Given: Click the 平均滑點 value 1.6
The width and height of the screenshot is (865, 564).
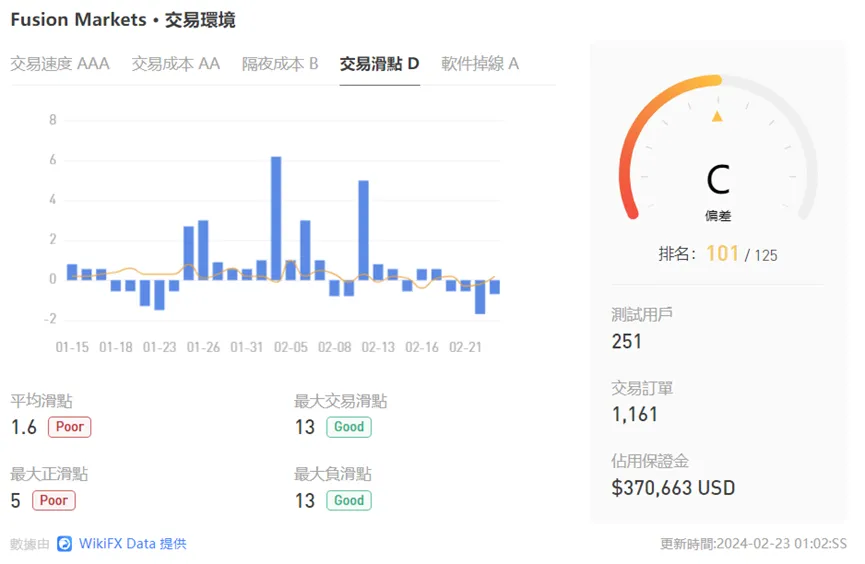Looking at the screenshot, I should point(24,427).
